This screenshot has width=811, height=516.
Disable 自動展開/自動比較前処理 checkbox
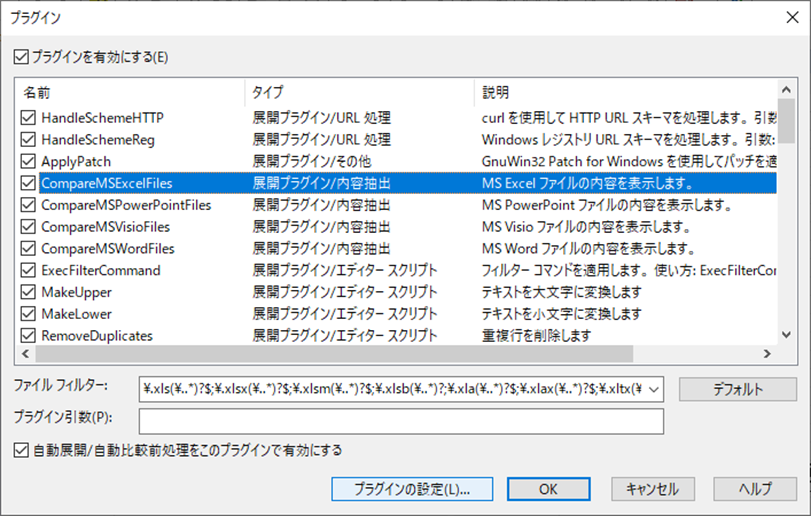point(22,450)
